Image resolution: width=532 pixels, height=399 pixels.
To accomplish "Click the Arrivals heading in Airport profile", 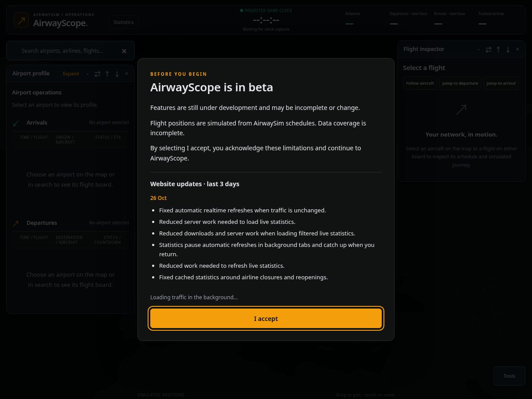I will [37, 122].
